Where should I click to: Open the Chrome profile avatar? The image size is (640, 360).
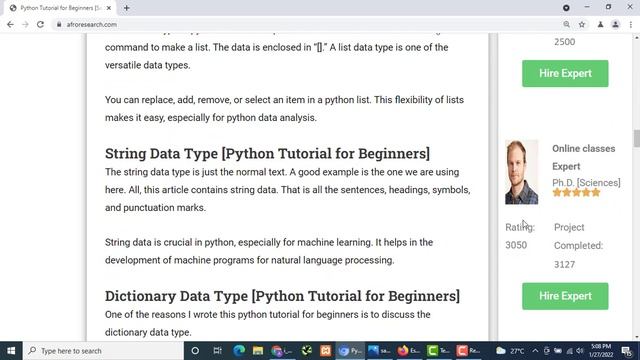(616, 24)
